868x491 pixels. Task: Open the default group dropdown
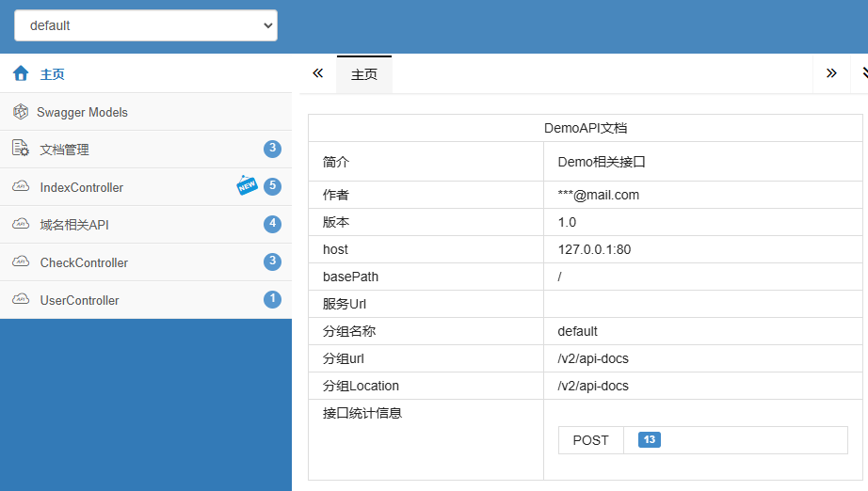(x=146, y=25)
